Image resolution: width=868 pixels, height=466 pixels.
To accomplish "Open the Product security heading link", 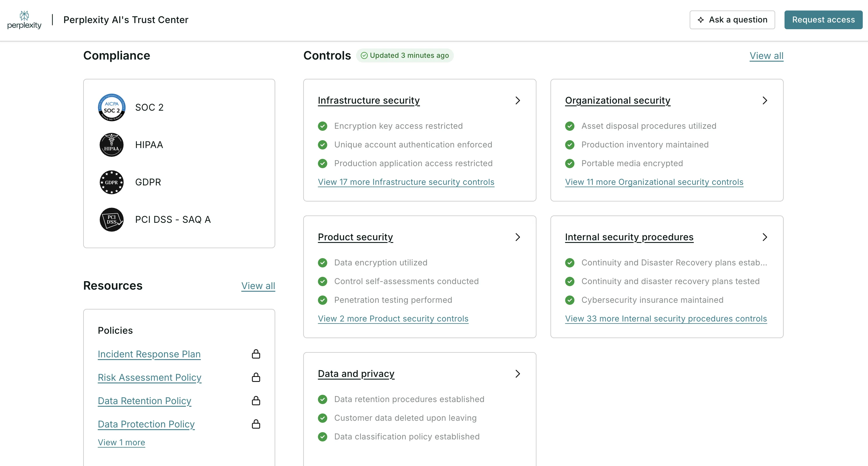I will (x=355, y=237).
